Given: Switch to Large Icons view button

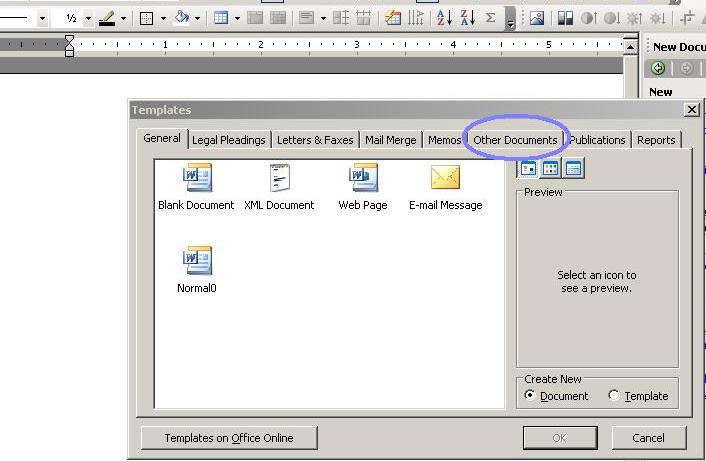Looking at the screenshot, I should (528, 169).
